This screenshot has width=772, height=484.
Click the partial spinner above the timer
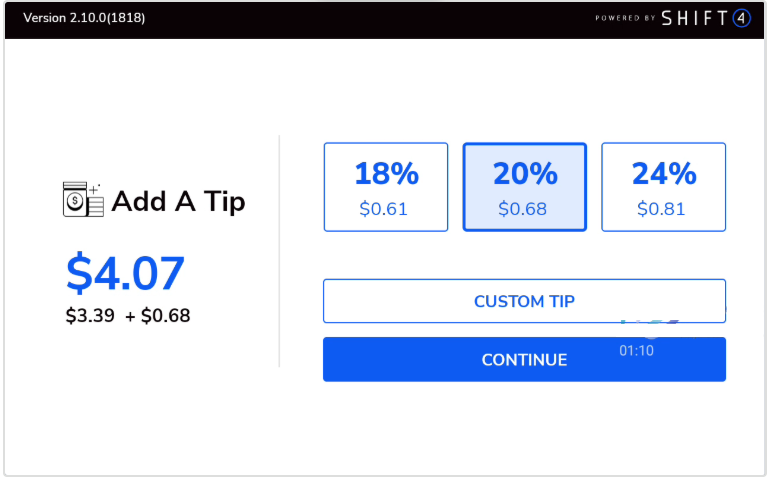point(649,324)
